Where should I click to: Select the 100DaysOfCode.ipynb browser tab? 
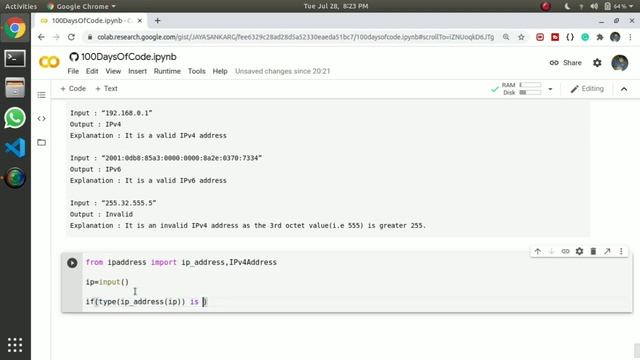pyautogui.click(x=92, y=20)
